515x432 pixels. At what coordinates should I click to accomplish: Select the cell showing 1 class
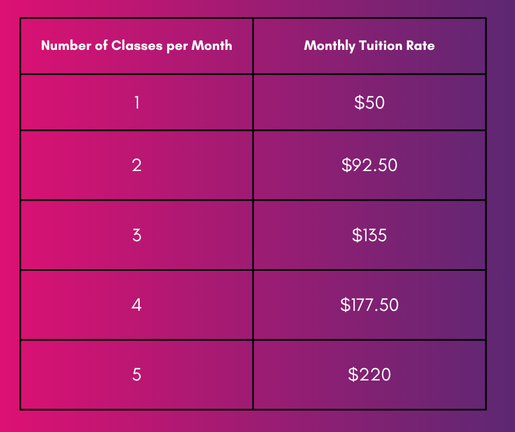137,102
